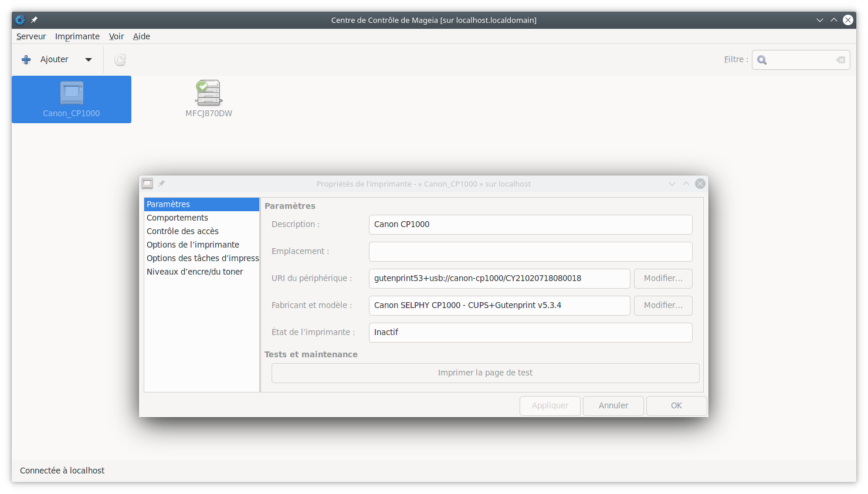Click the 'Description :' label
The height and width of the screenshot is (494, 868).
(296, 224)
